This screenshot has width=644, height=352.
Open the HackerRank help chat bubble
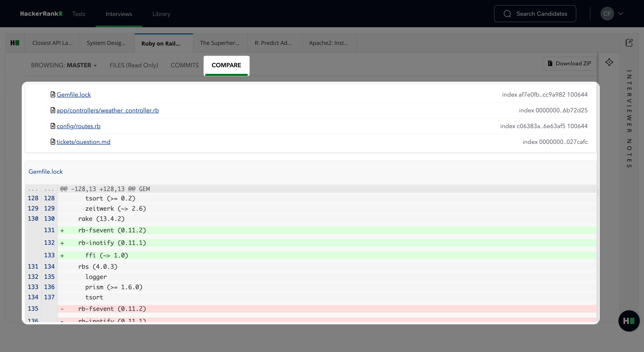(629, 321)
